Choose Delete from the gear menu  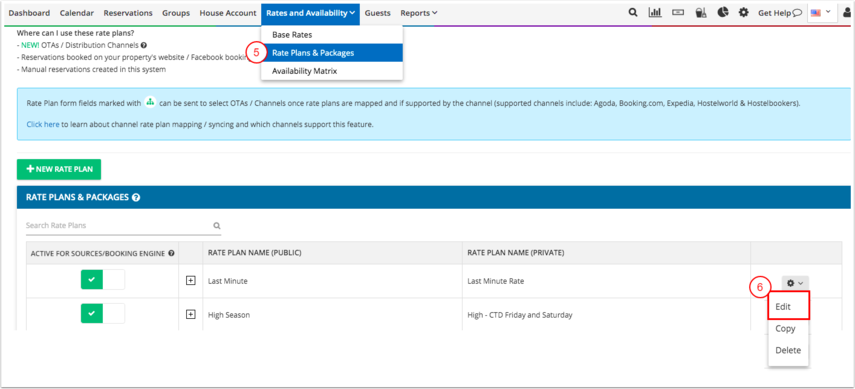click(x=788, y=350)
